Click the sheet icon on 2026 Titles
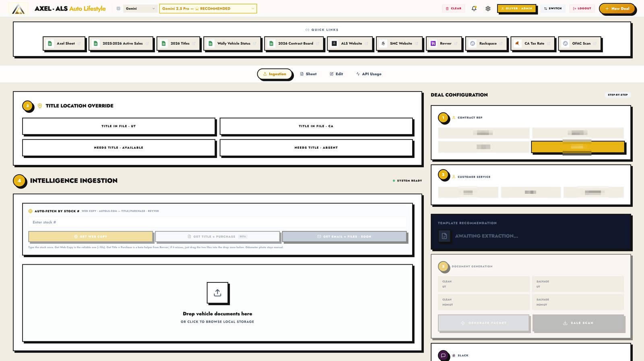The image size is (644, 361). [x=163, y=44]
